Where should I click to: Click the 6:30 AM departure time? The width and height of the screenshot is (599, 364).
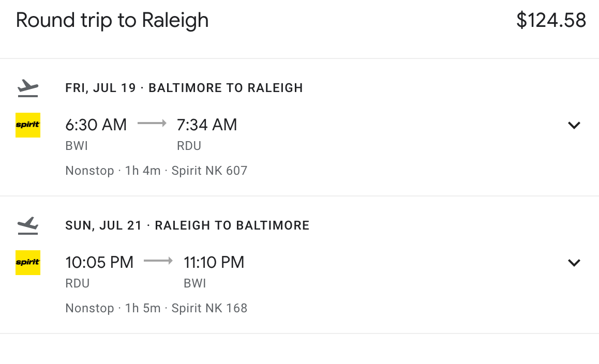(96, 125)
